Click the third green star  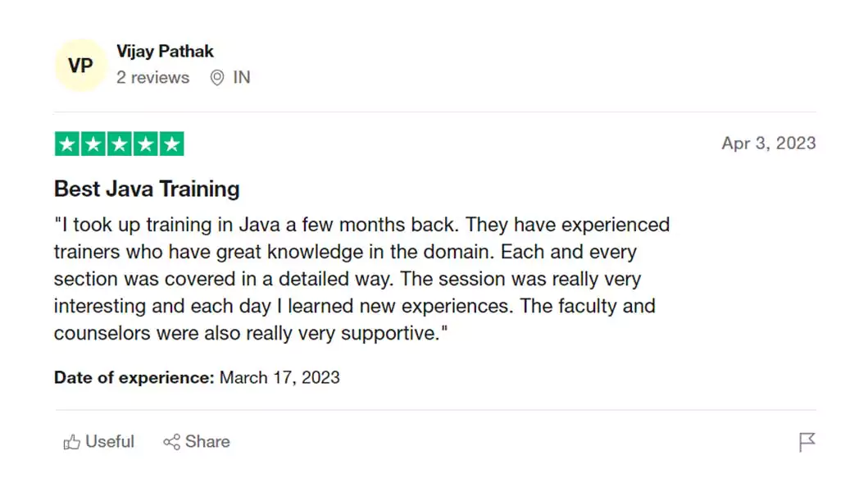point(120,144)
